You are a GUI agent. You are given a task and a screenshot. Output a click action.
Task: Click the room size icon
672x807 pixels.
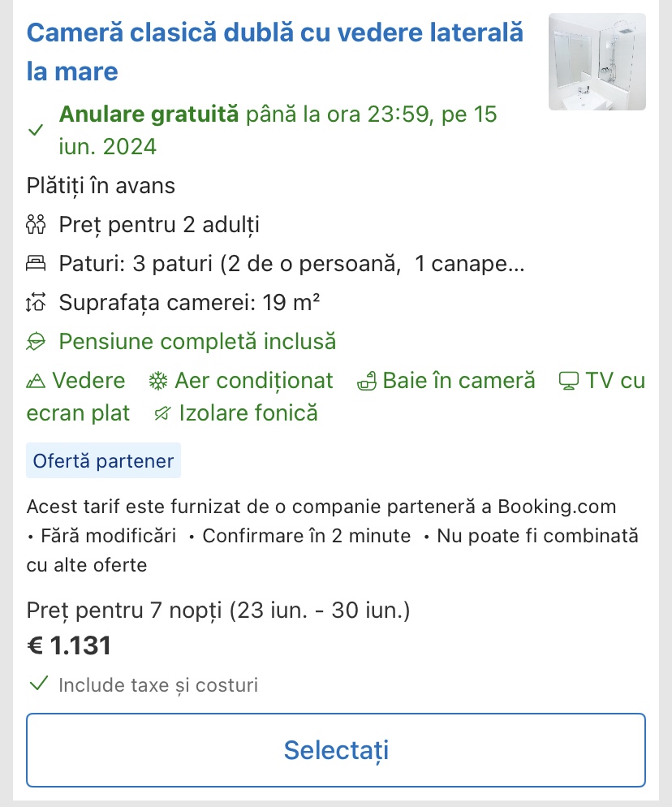click(37, 303)
